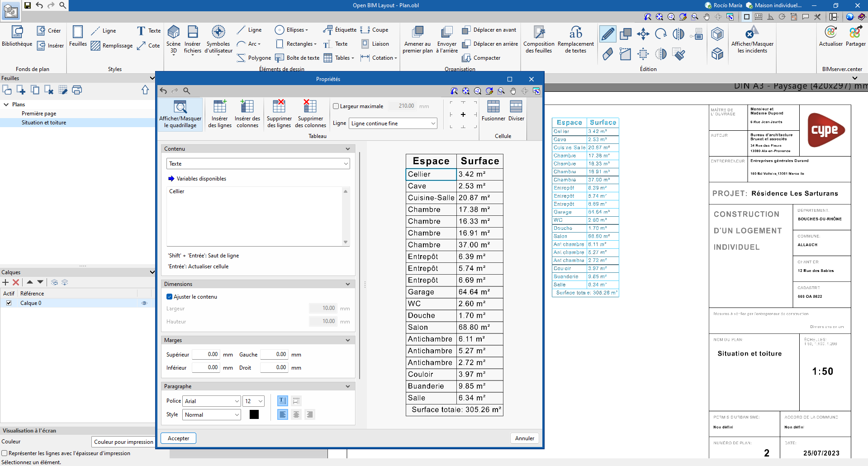The width and height of the screenshot is (868, 466).
Task: Click Insert rows icon in Tableau
Action: pos(220,107)
